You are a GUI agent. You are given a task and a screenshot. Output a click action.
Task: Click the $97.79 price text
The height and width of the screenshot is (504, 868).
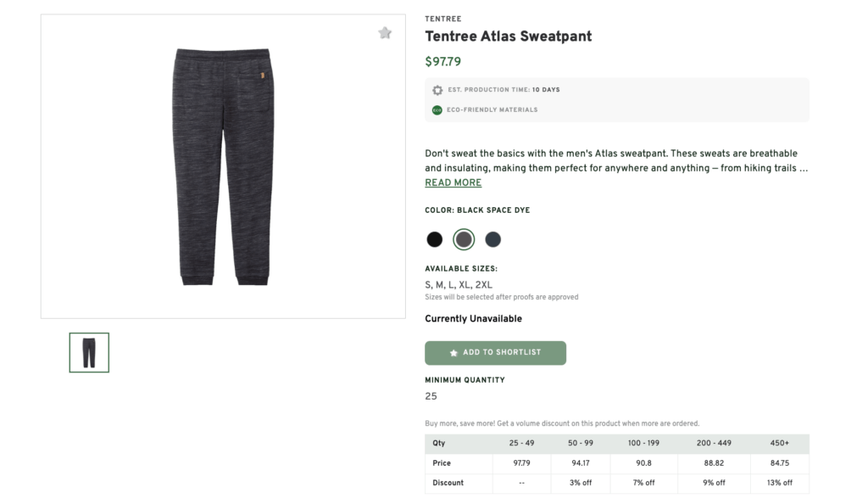click(x=442, y=61)
